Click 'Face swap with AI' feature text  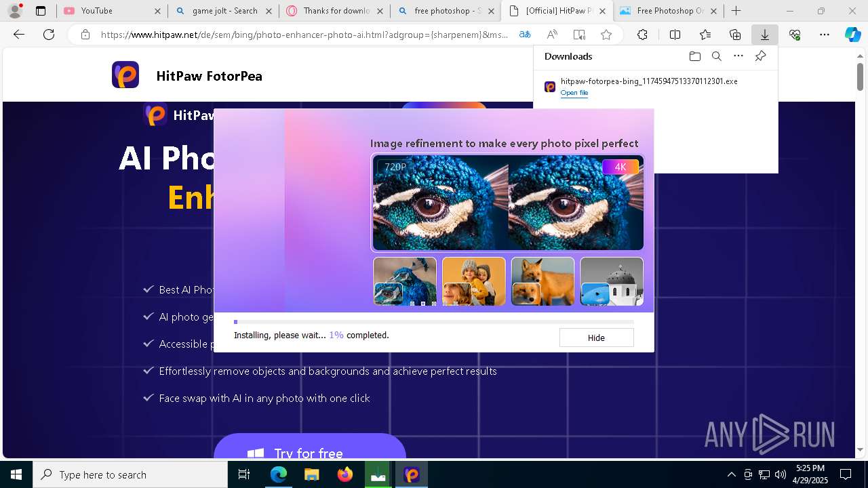coord(264,399)
